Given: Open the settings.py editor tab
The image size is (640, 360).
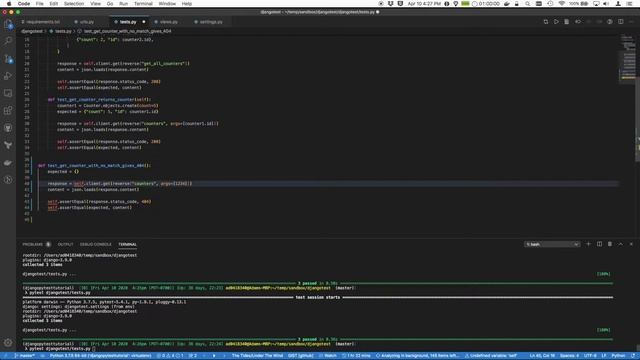Looking at the screenshot, I should pyautogui.click(x=211, y=22).
